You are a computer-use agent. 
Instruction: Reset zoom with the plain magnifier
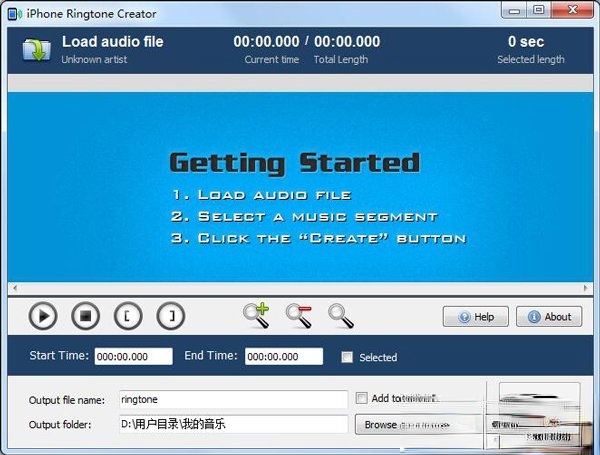pos(341,316)
